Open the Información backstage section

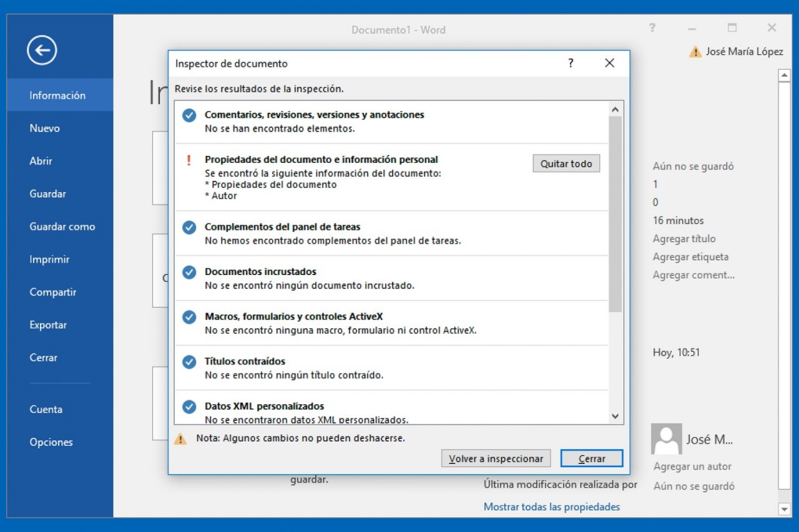(x=60, y=95)
